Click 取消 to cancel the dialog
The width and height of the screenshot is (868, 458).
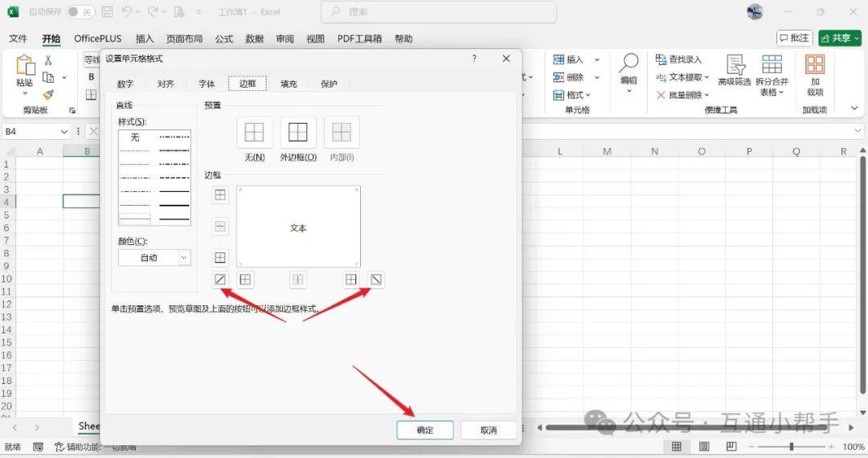(489, 430)
